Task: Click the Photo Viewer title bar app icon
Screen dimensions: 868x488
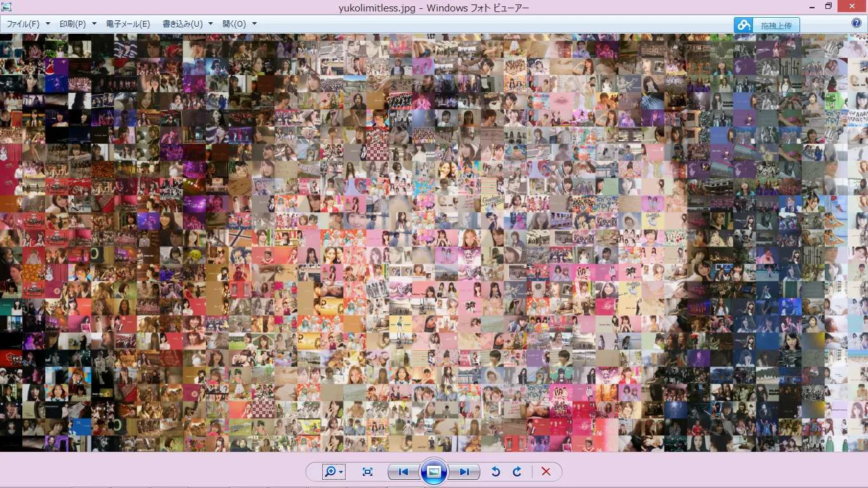Action: pos(7,7)
